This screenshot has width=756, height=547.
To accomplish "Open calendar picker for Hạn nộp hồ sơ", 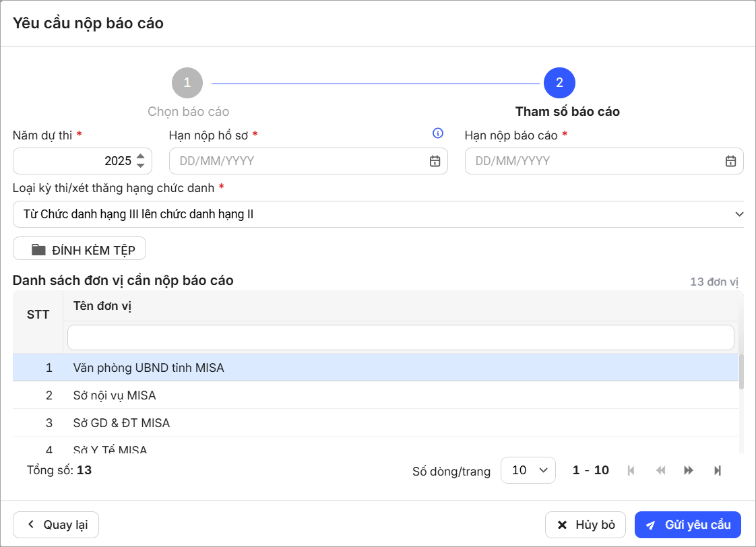I will [435, 161].
